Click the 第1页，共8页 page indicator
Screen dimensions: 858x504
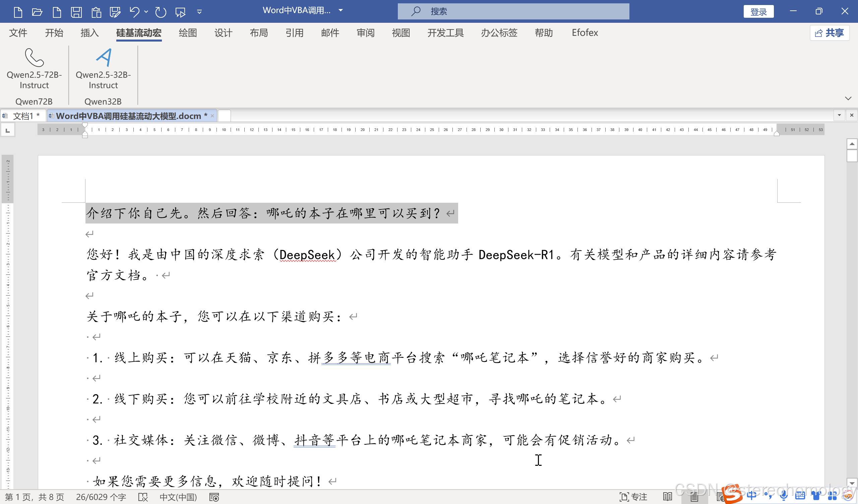[x=35, y=497]
